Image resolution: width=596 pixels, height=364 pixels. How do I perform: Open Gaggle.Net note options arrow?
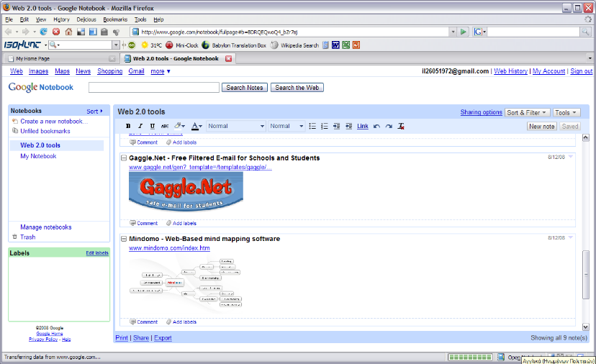pyautogui.click(x=570, y=157)
